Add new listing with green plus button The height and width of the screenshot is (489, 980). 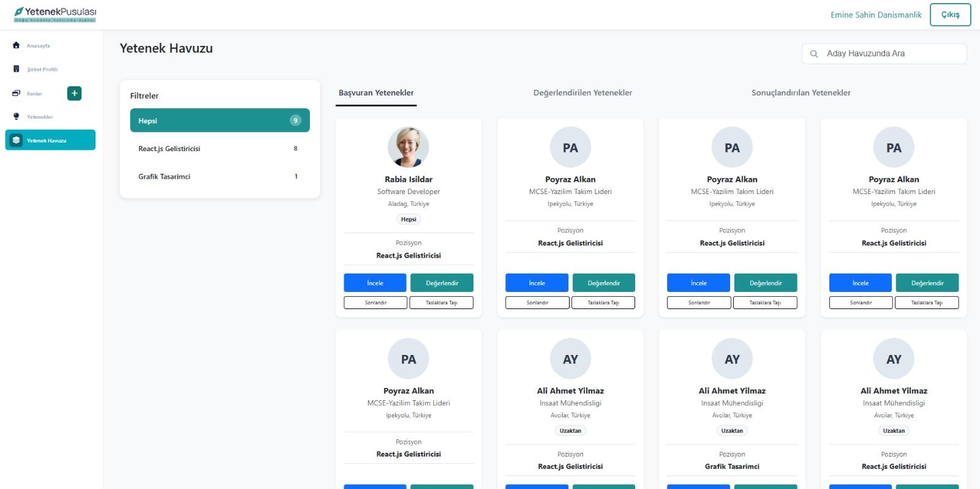(74, 94)
